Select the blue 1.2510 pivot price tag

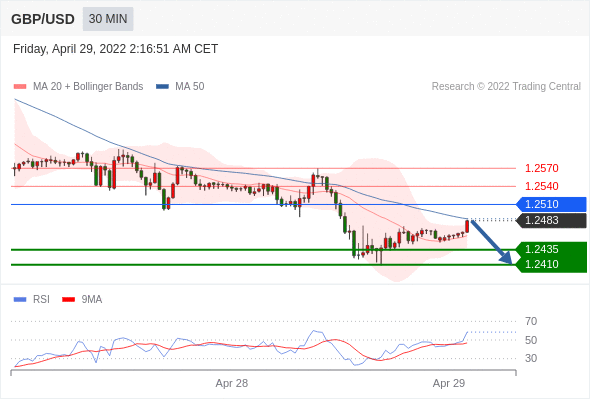551,204
